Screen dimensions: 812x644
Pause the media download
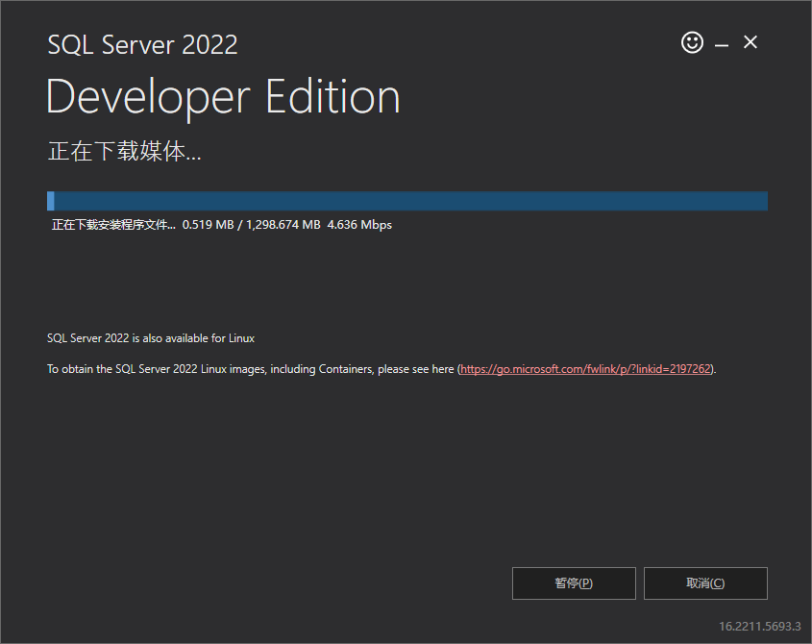tap(574, 582)
